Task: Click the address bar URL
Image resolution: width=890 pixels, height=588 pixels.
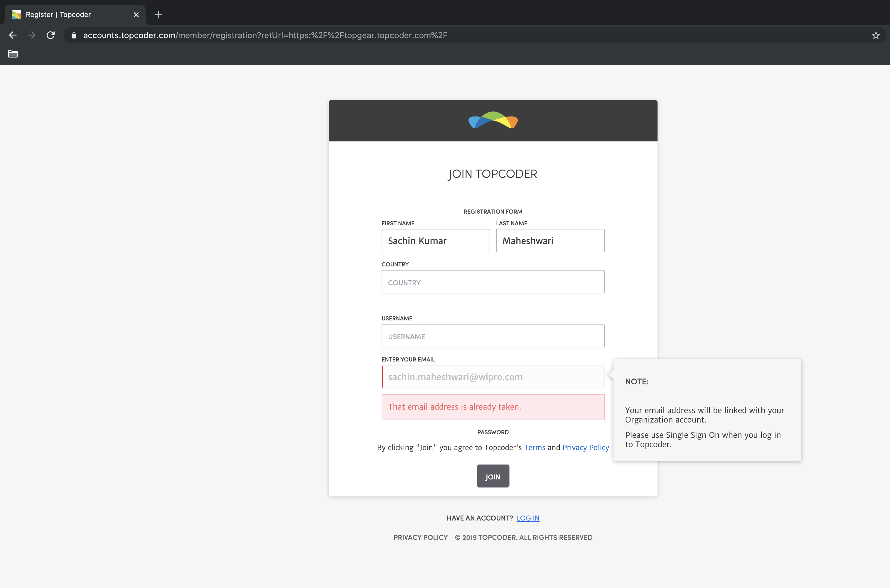Action: coord(265,35)
